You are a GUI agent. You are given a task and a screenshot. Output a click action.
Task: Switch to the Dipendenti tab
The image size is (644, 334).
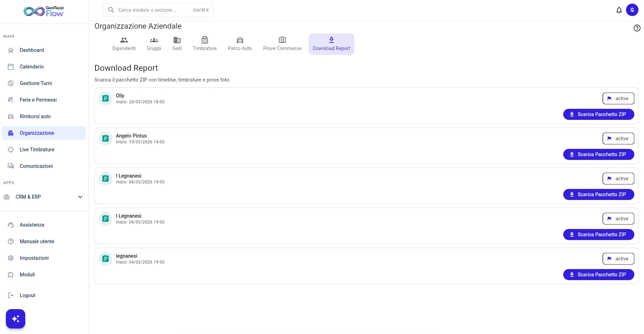pyautogui.click(x=124, y=44)
